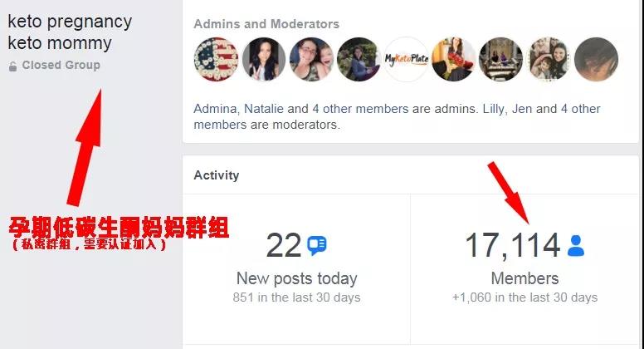
Task: Click the American flag daisy admin avatar
Action: pos(216,60)
